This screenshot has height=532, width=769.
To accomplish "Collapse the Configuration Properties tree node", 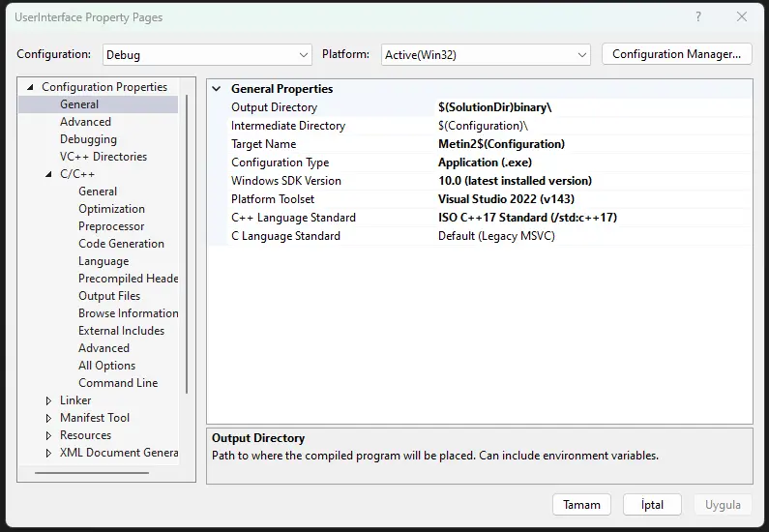I will coord(30,87).
